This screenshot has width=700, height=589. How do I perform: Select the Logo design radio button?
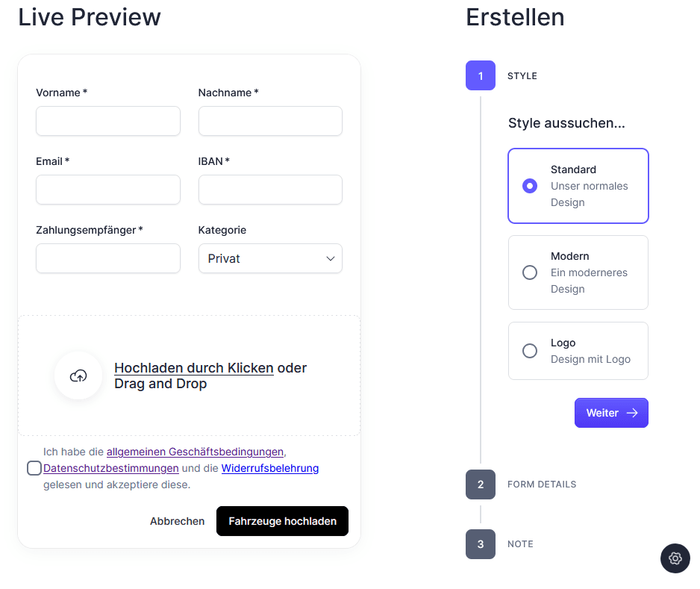(x=530, y=351)
